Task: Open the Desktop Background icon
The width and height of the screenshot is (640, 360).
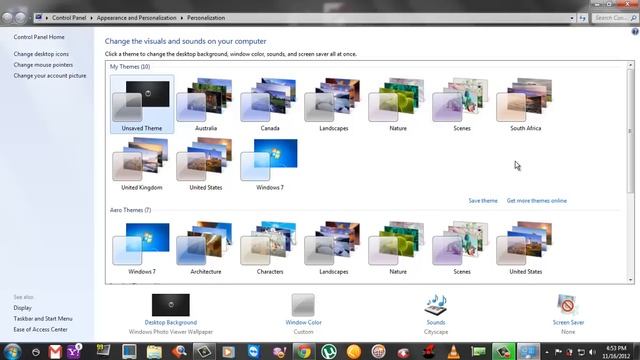Action: 171,305
